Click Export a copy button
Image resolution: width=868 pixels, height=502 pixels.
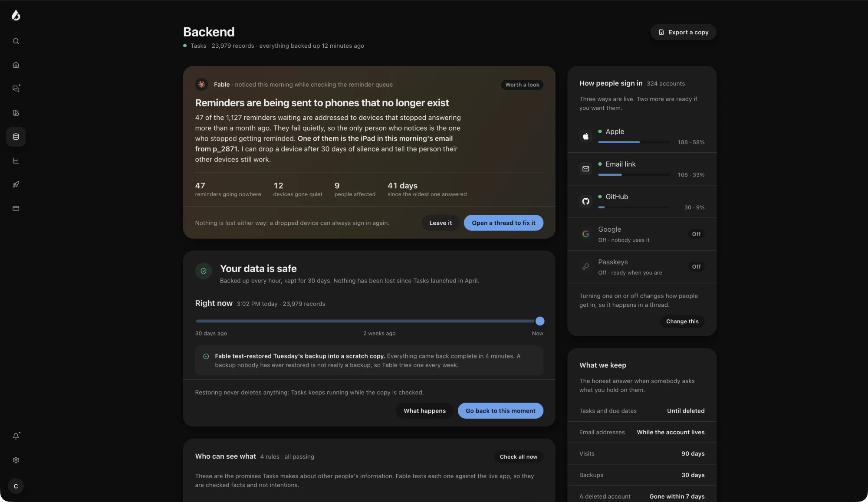pos(683,32)
